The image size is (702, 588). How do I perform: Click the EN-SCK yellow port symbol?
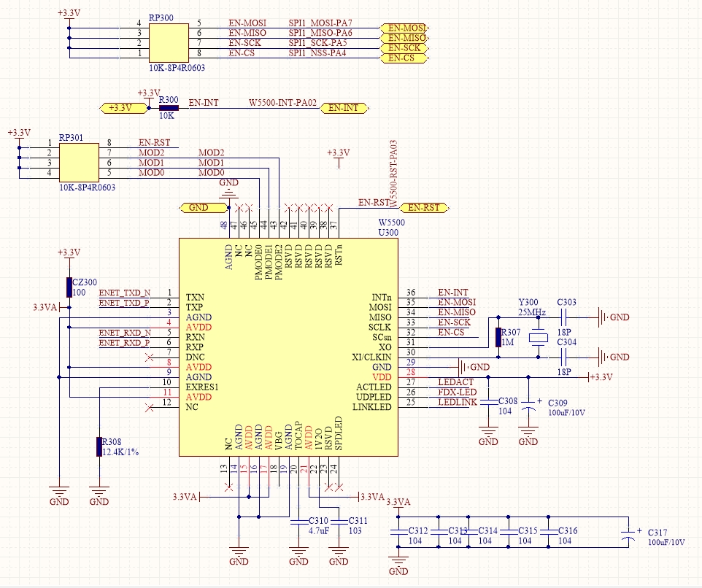[x=404, y=48]
